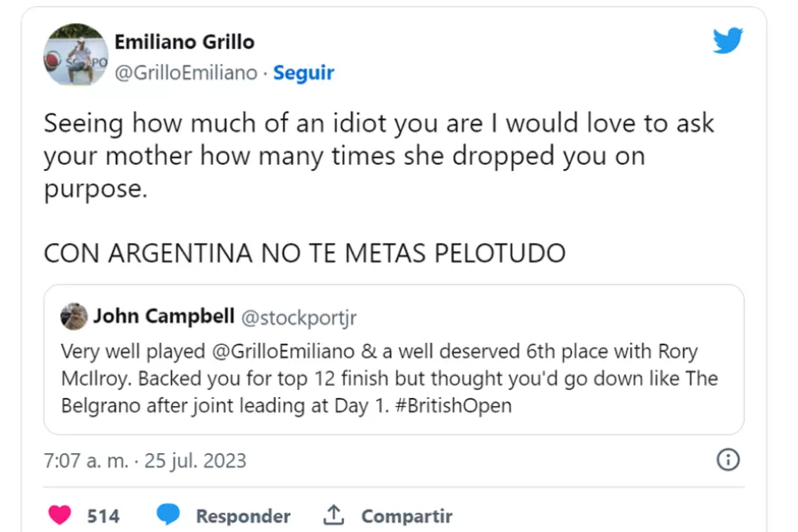Click the Twitter bird logo
The height and width of the screenshot is (532, 798).
[728, 40]
